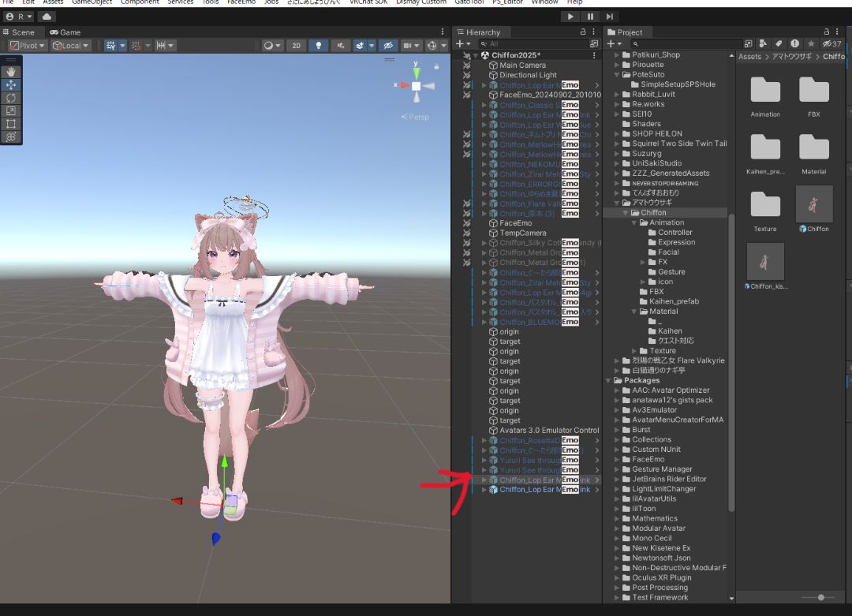Open Scene view more options menu
The width and height of the screenshot is (852, 616).
pos(443,32)
